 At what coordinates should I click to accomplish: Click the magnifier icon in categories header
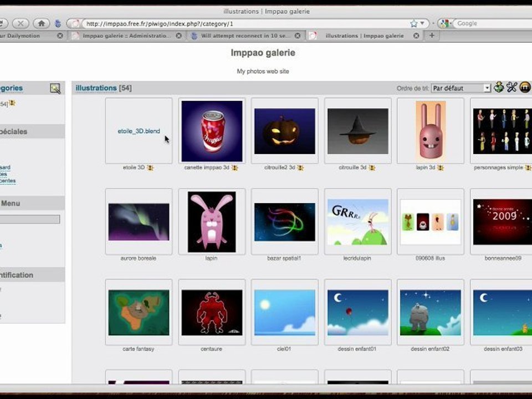(55, 89)
